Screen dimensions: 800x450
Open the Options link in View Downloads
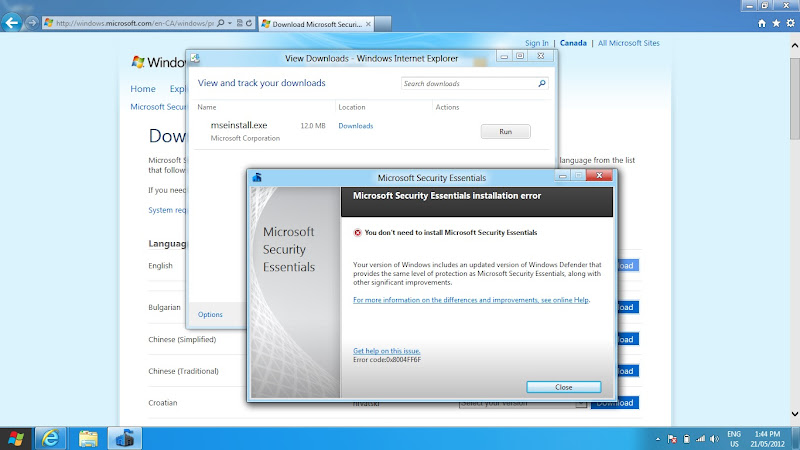click(210, 314)
